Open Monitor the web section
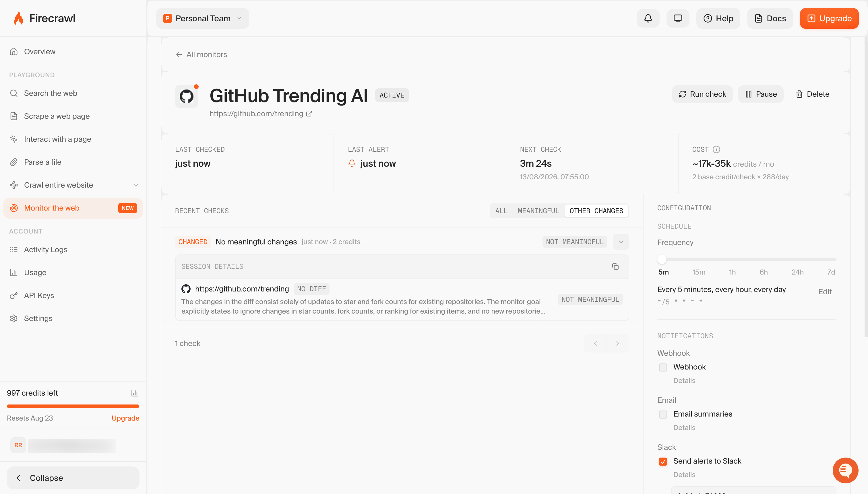868x494 pixels. 73,208
